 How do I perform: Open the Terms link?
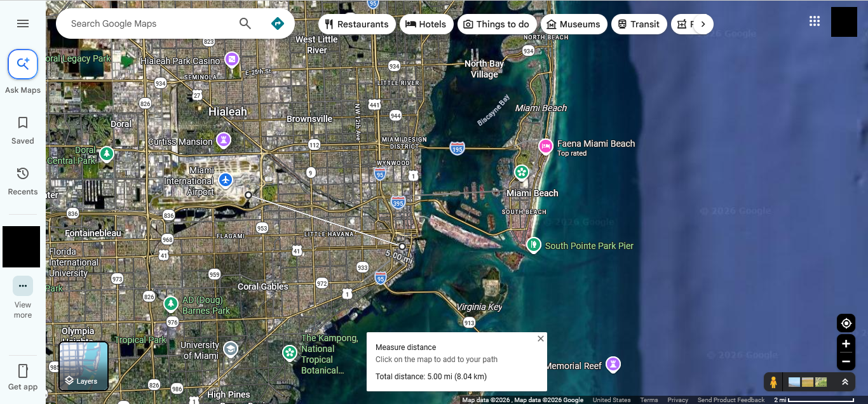pyautogui.click(x=649, y=400)
